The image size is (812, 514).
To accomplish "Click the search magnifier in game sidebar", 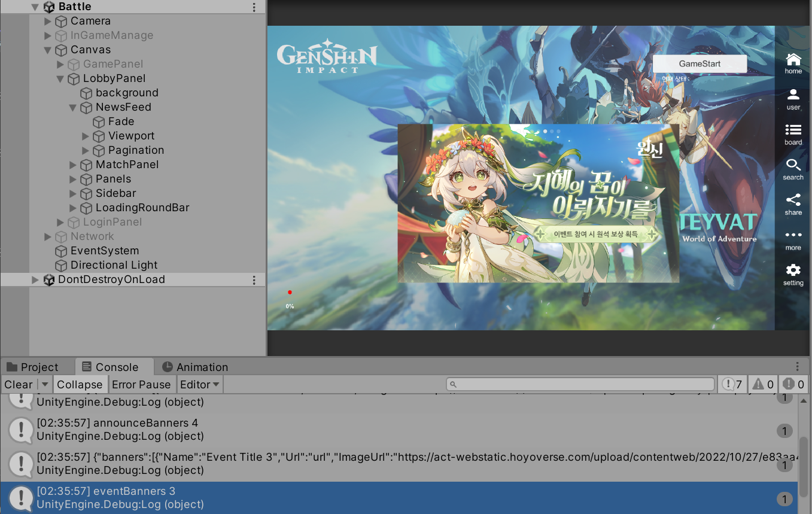I will [x=793, y=165].
